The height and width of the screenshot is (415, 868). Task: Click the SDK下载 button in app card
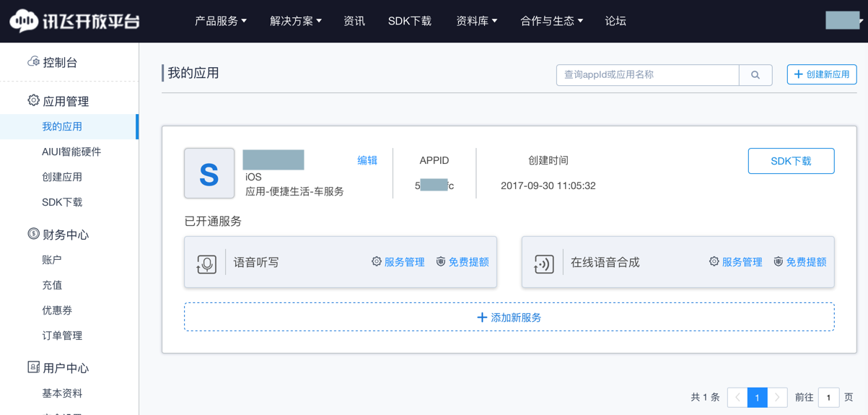(791, 161)
